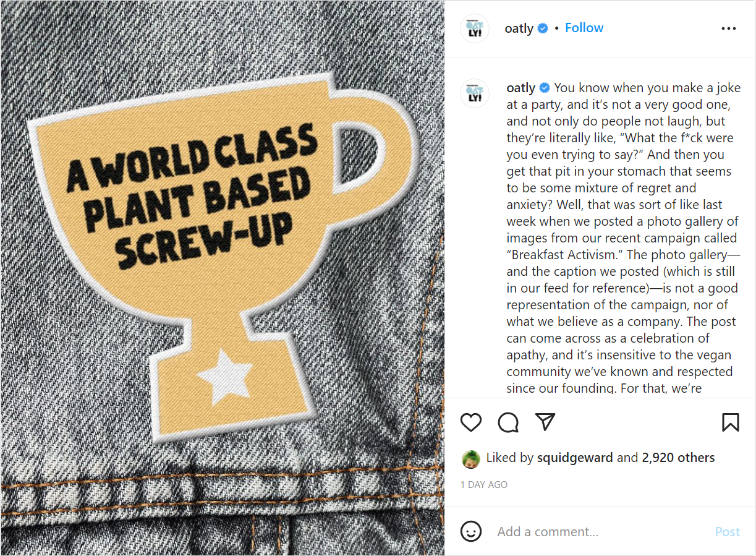The width and height of the screenshot is (756, 556).
Task: Open the bold oatly username starting the caption
Action: pyautogui.click(x=521, y=88)
